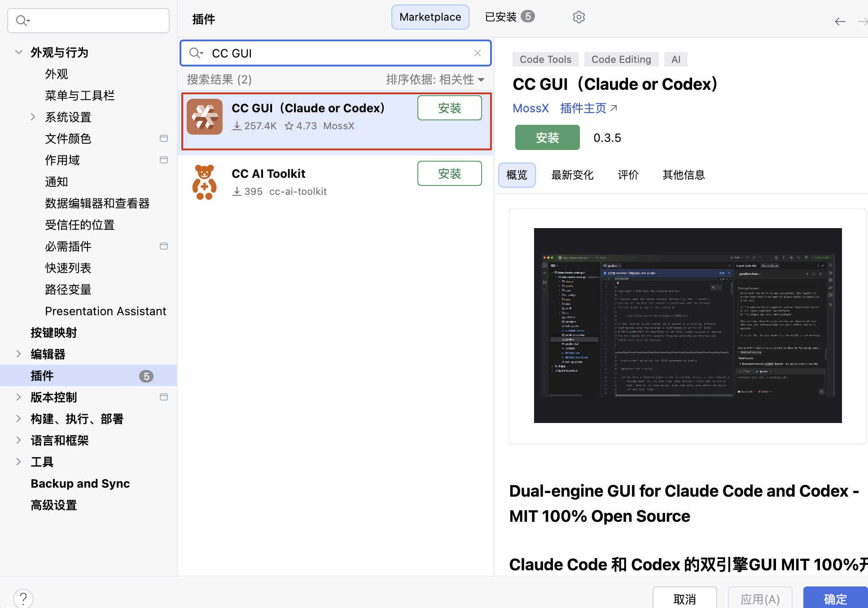Viewport: 868px width, 608px height.
Task: Collapse the 外观与行为 section
Action: point(19,52)
